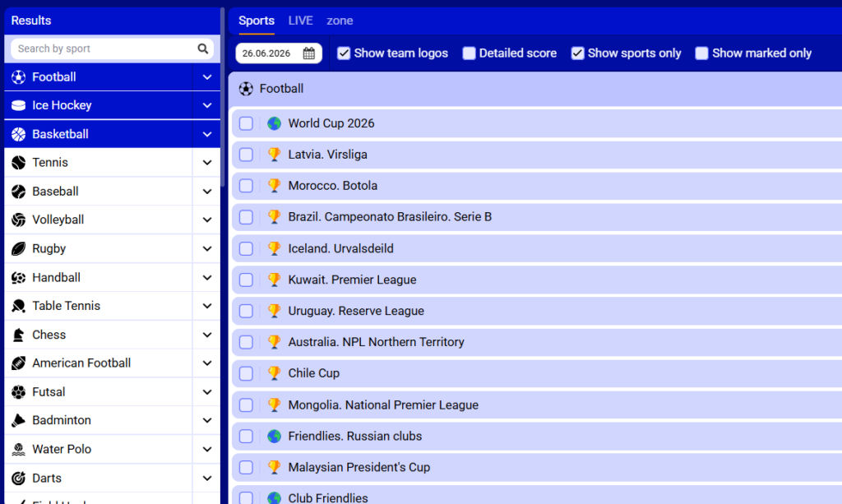Viewport: 842px width, 504px height.
Task: Click the Futsal ball icon
Action: (18, 392)
